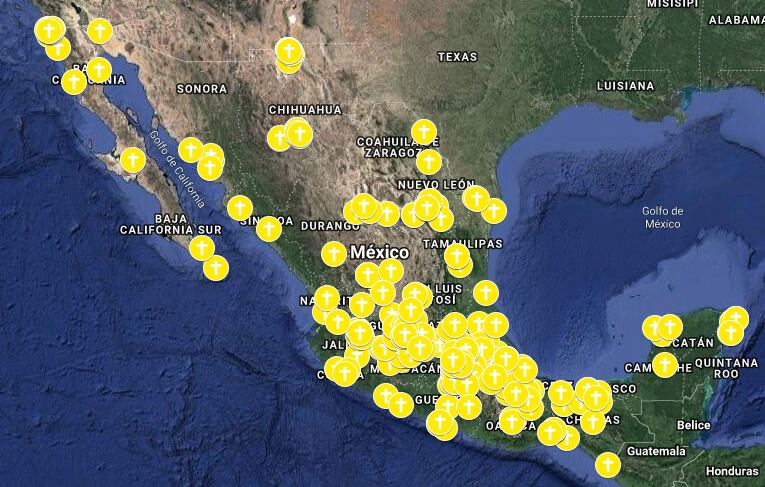Viewport: 765px width, 487px height.
Task: Click the marker above Tamaulipas label's right end
Action: (x=494, y=211)
